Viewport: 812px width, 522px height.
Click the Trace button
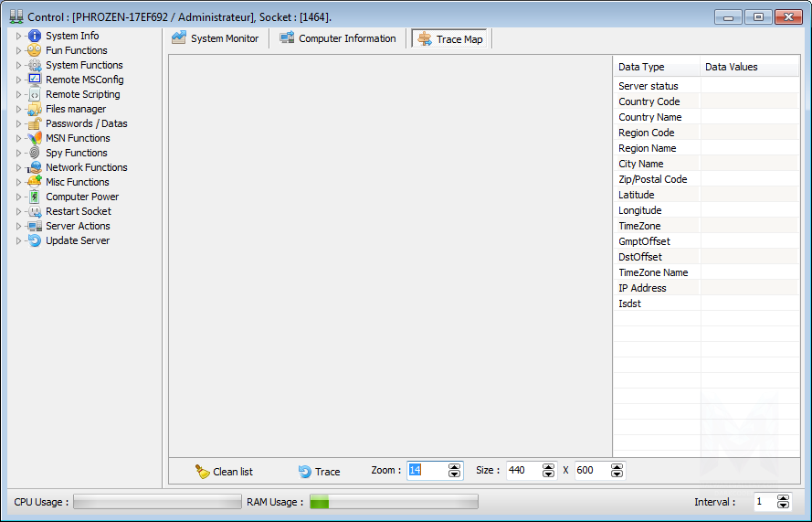coord(319,472)
